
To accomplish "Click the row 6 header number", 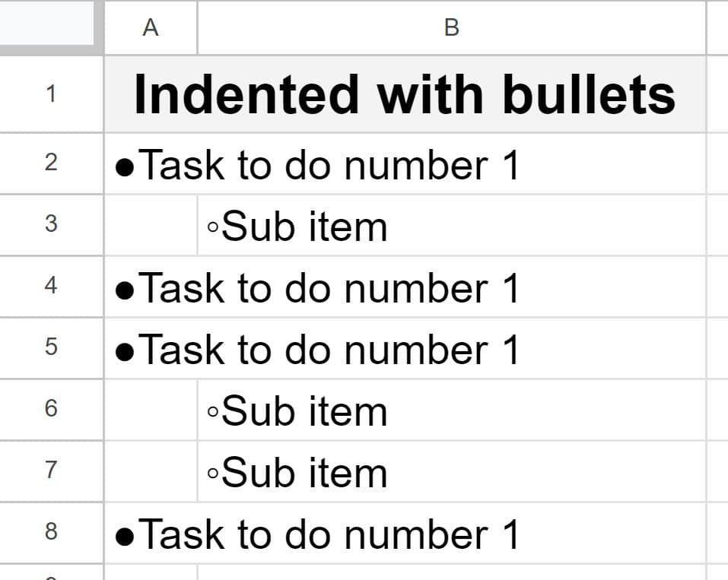I will coord(49,410).
